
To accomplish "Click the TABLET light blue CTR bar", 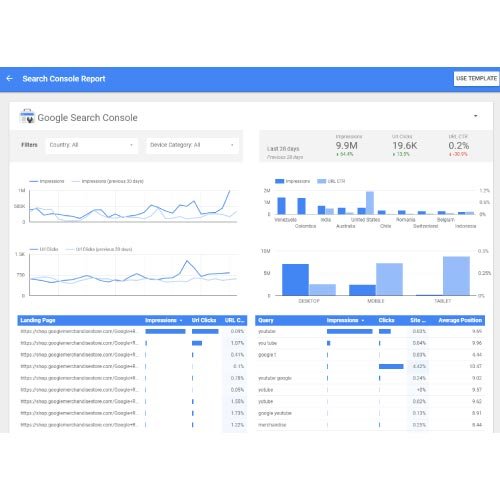I will point(456,276).
